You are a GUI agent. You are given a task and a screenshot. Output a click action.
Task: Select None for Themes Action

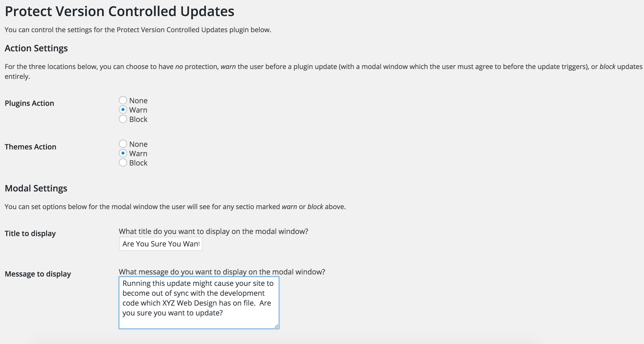coord(123,144)
